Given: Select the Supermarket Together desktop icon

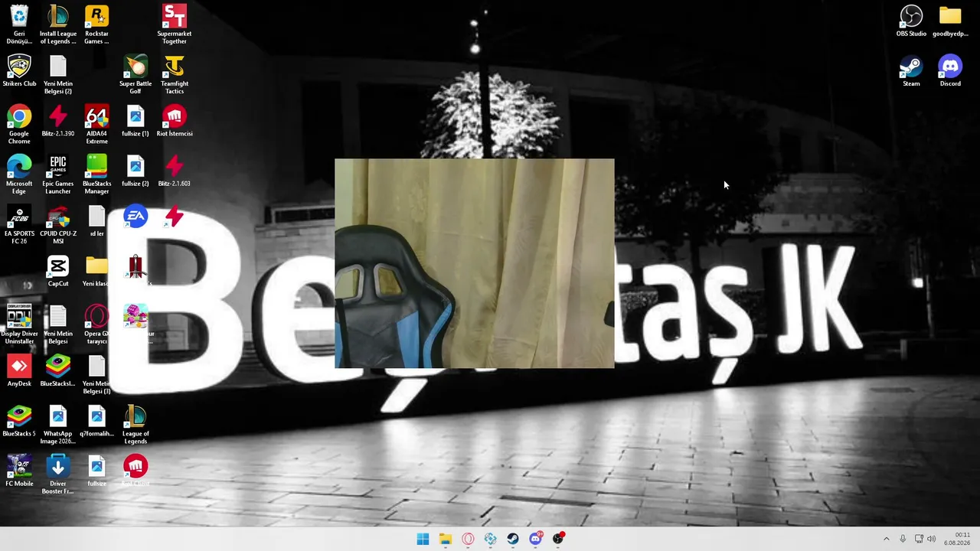Looking at the screenshot, I should (x=175, y=24).
